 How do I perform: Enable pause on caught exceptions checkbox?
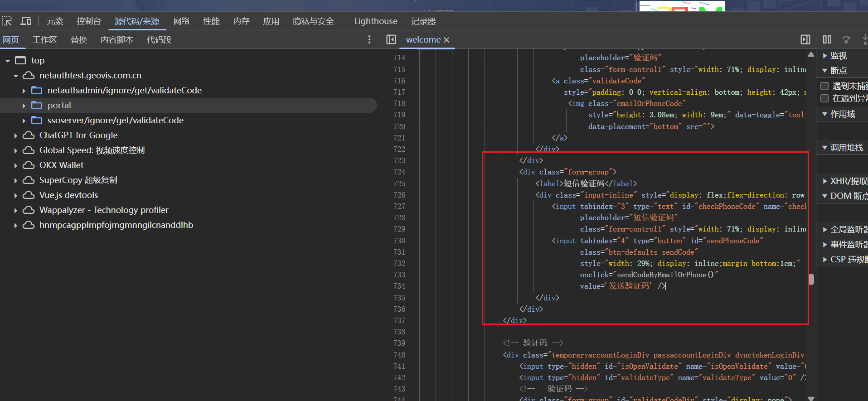coord(824,98)
